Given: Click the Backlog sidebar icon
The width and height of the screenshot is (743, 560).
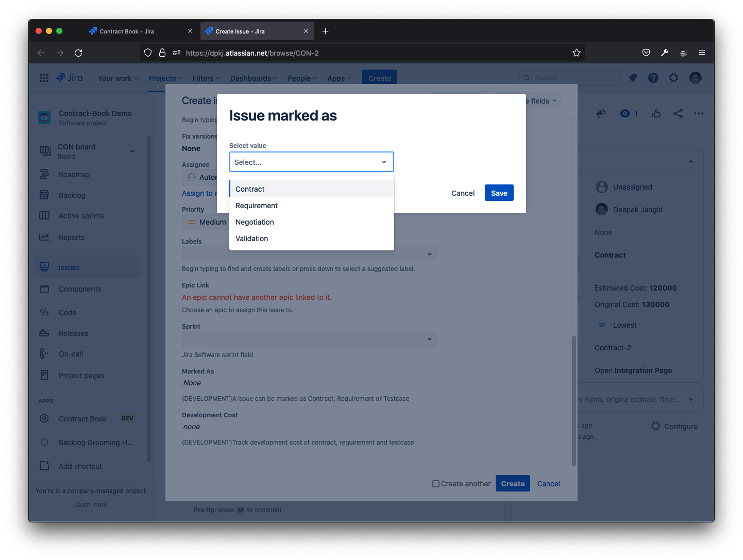Looking at the screenshot, I should click(44, 195).
